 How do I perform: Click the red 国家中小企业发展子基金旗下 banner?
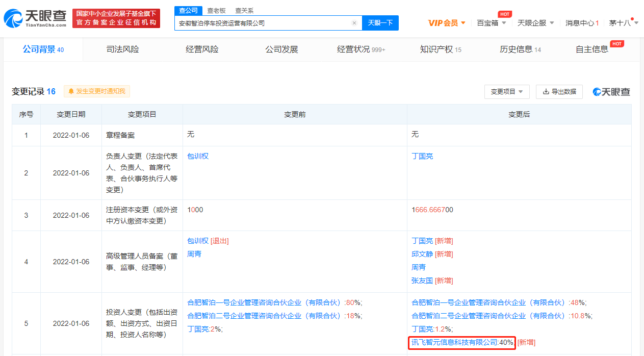116,18
